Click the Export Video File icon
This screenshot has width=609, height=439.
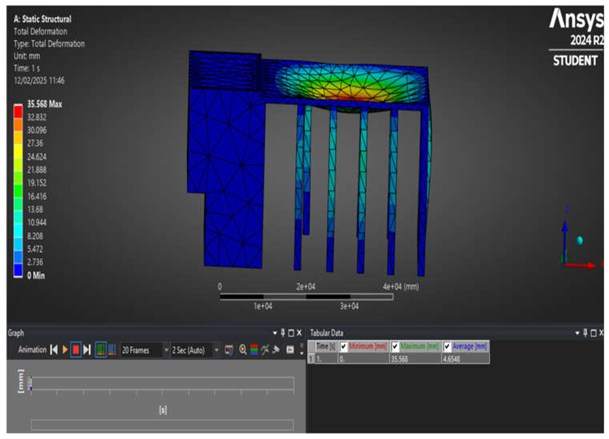pyautogui.click(x=229, y=350)
